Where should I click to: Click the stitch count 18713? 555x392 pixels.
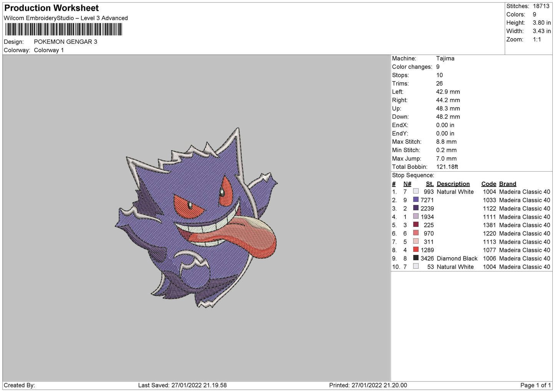point(541,6)
